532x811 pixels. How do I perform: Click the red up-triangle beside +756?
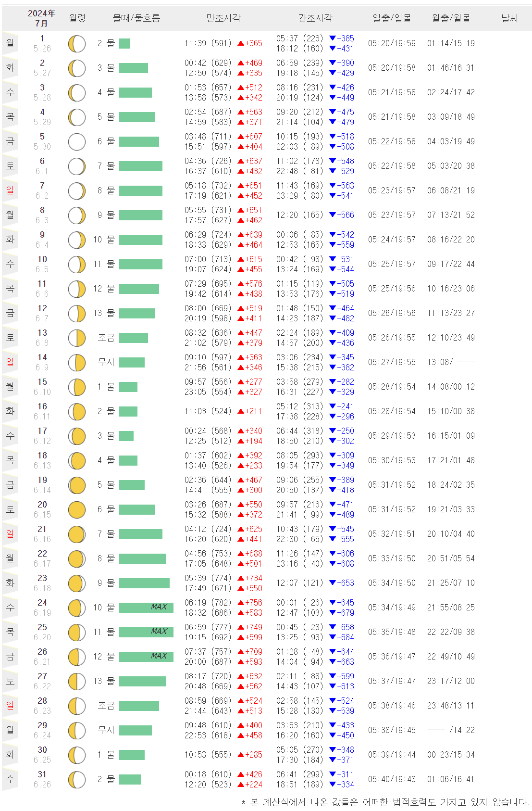pyautogui.click(x=241, y=603)
